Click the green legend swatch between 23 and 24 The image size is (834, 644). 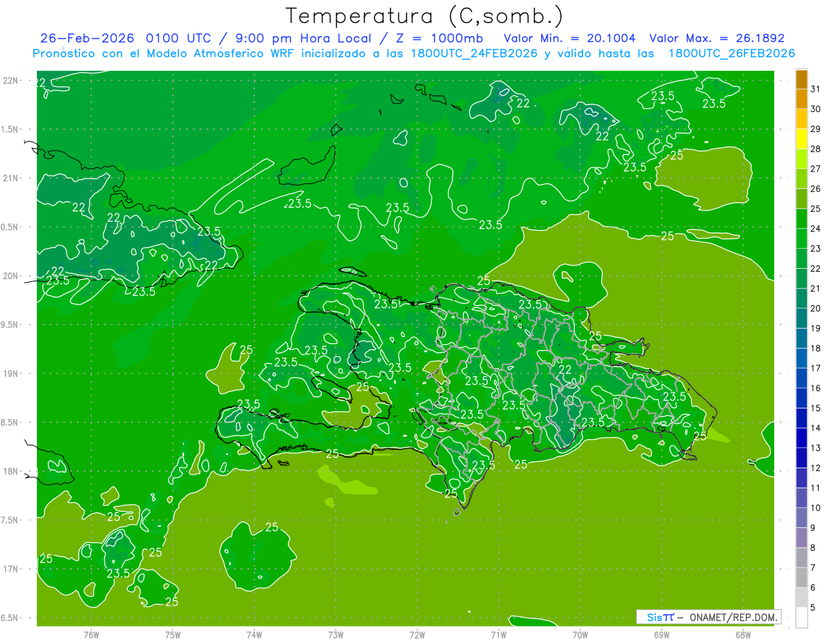coord(801,239)
